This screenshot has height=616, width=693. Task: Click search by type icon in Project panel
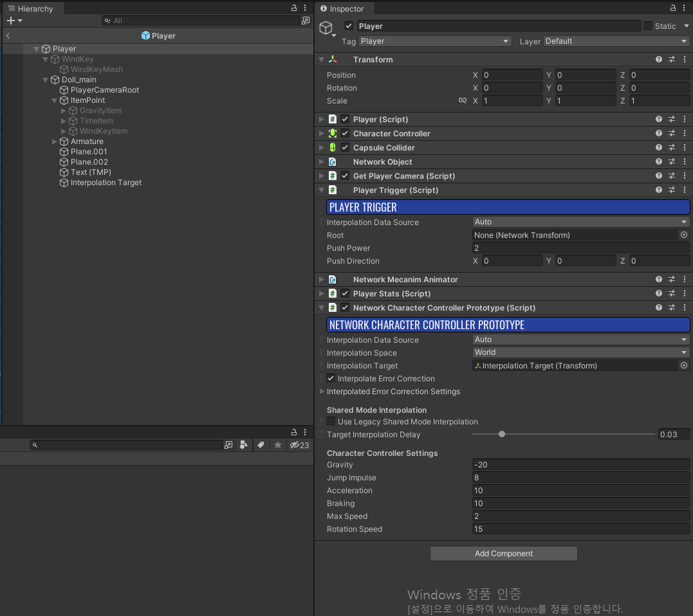pos(243,445)
